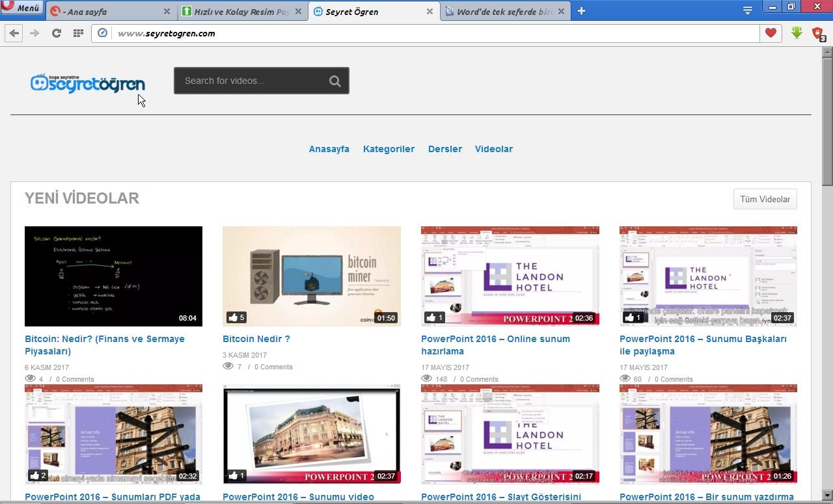Open the Opera Menü button
The height and width of the screenshot is (504, 833).
22,8
